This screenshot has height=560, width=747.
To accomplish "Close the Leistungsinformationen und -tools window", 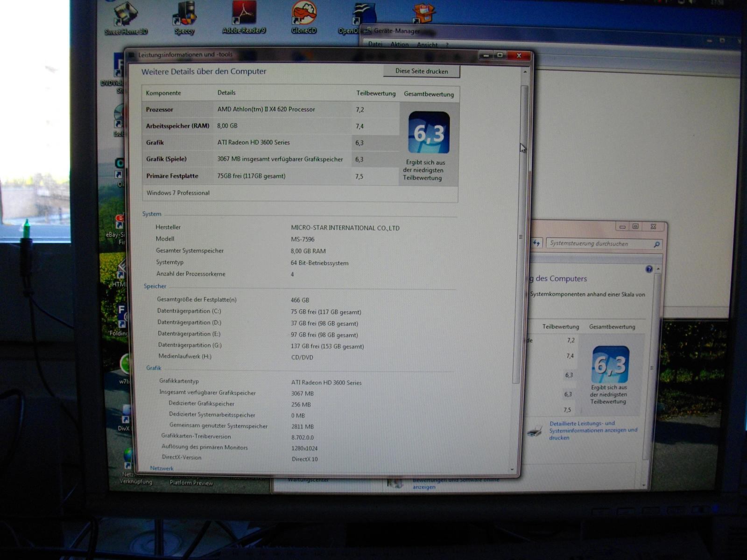I will (x=519, y=56).
